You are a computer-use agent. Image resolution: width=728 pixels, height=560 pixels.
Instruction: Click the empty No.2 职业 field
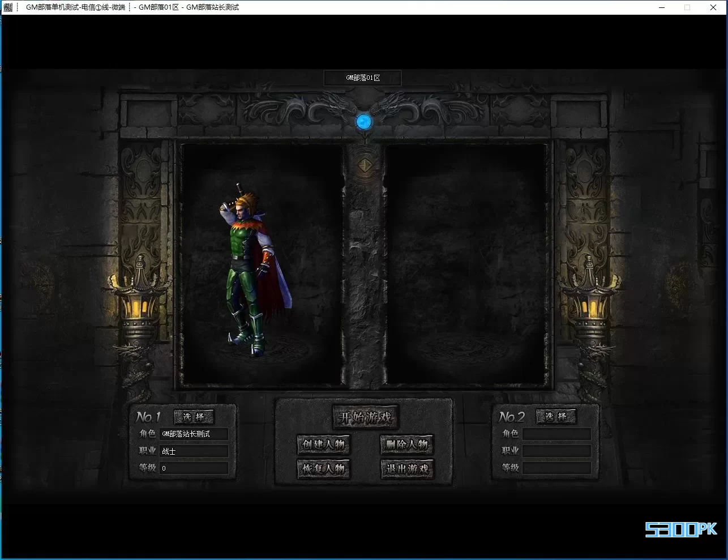(x=556, y=451)
